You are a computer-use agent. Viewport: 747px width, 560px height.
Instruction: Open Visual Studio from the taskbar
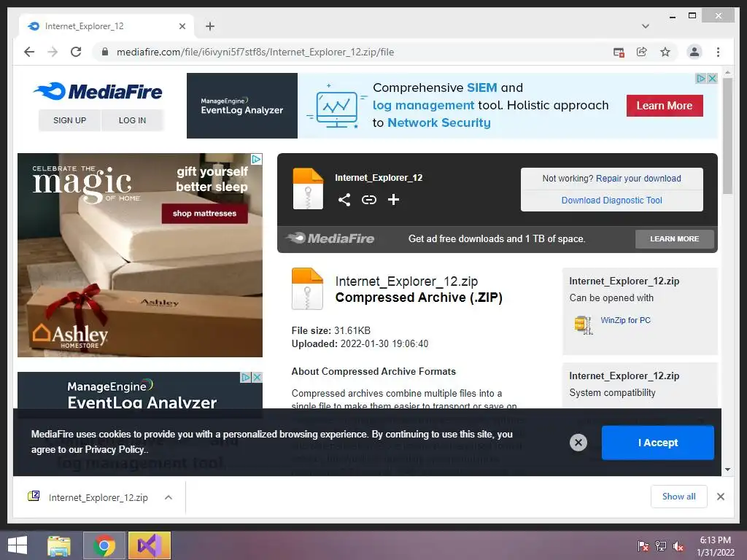pyautogui.click(x=149, y=545)
